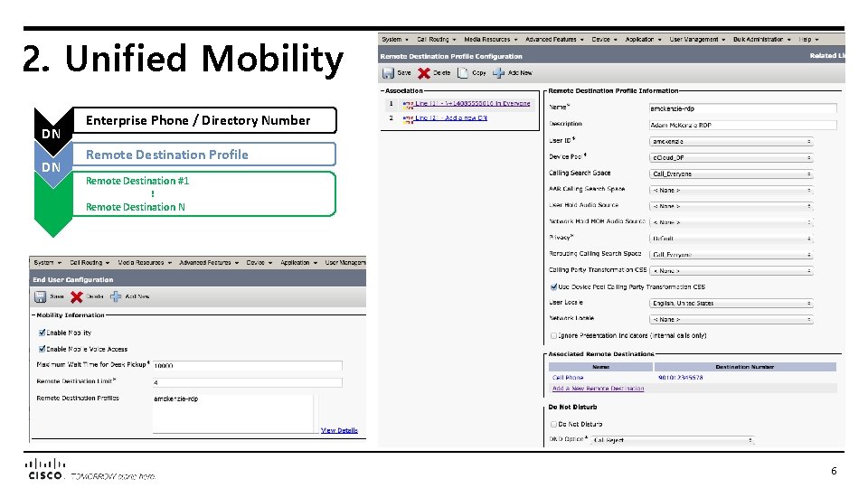Click Add a New Remote Destination link
Image resolution: width=868 pixels, height=488 pixels.
(598, 389)
